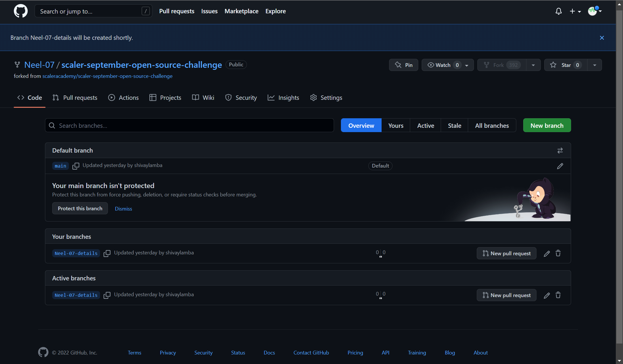
Task: Open the Marketplace menu item
Action: 241,11
